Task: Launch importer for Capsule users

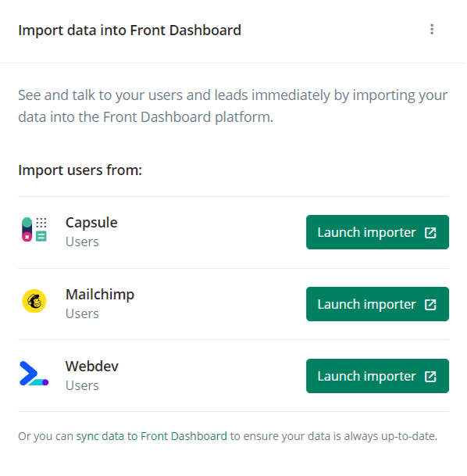Action: [377, 232]
